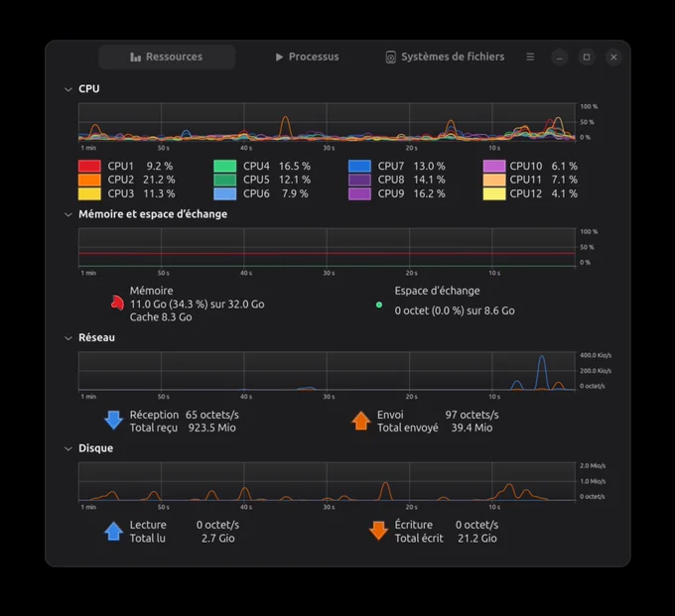675x616 pixels.
Task: Change the CPU7 blue color swatch
Action: tap(359, 166)
